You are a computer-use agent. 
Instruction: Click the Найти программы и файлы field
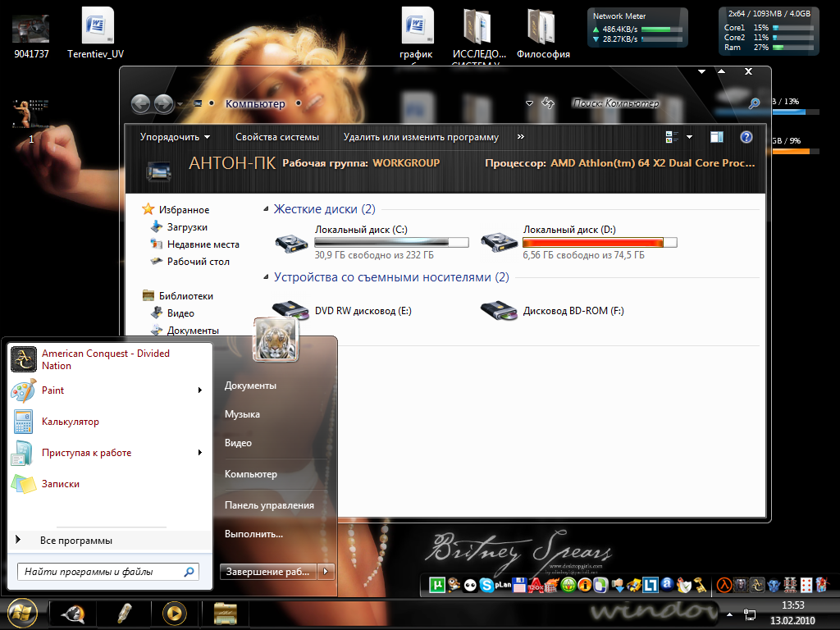[x=108, y=572]
